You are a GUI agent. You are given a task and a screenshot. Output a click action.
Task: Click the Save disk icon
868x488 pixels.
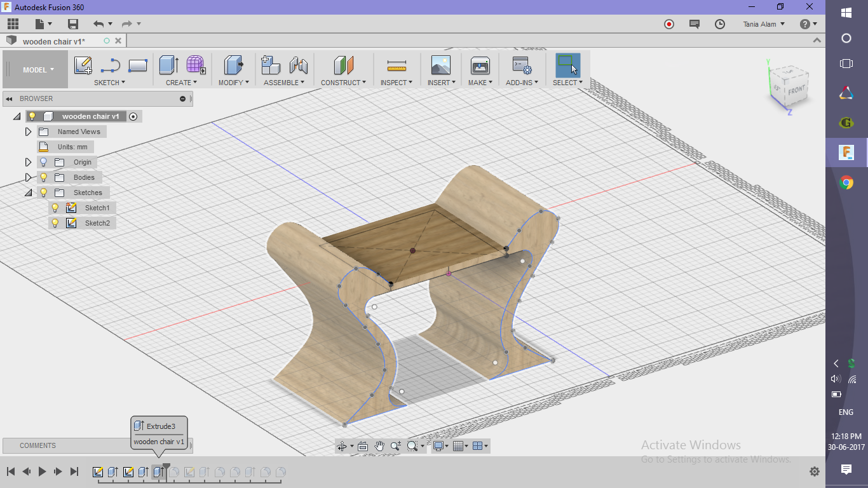coord(73,24)
